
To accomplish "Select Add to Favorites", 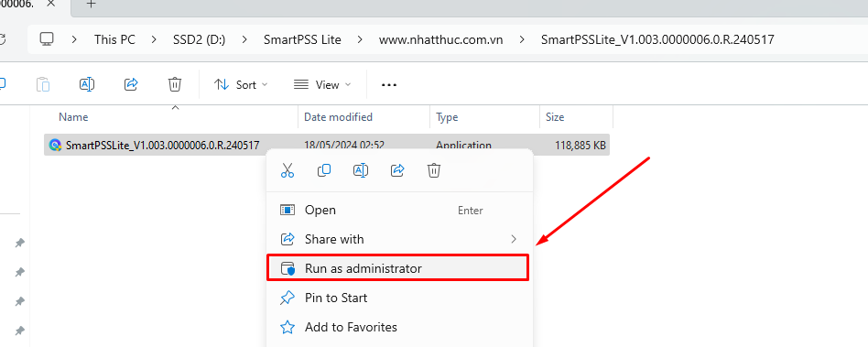I will [x=398, y=327].
